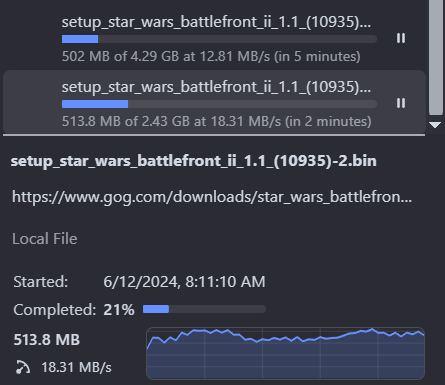Click the divider line above the details panel
Viewport: 445px width, 385px height.
coord(214,135)
